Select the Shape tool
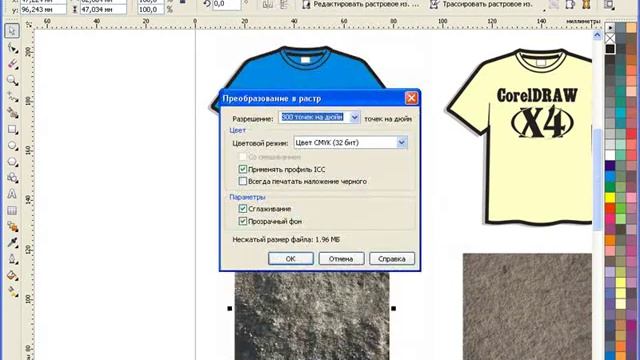The width and height of the screenshot is (640, 360). pyautogui.click(x=12, y=48)
